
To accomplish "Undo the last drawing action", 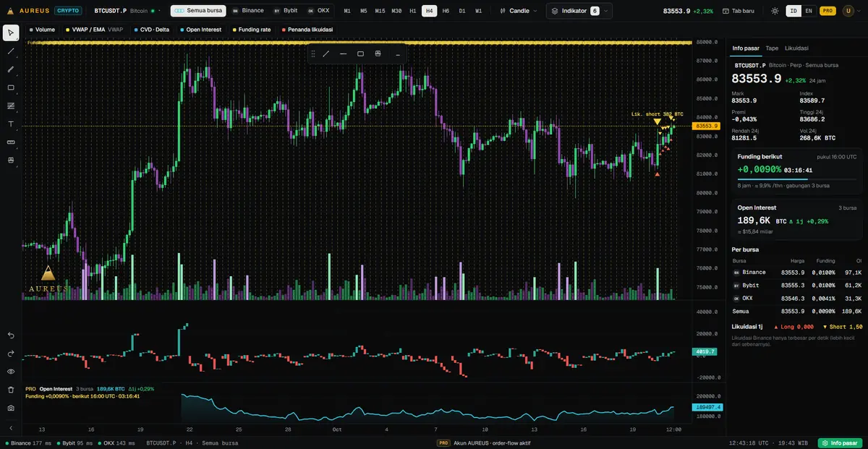I will click(x=11, y=335).
